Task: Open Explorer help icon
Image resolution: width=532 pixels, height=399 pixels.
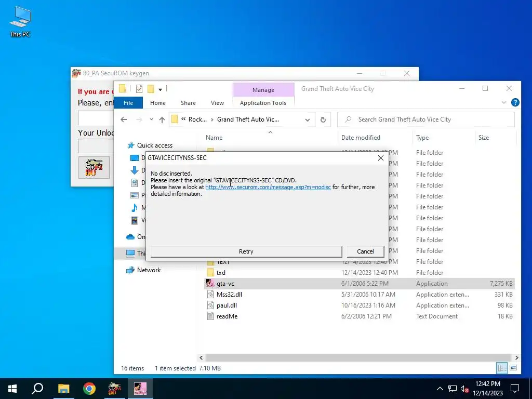Action: [x=515, y=102]
